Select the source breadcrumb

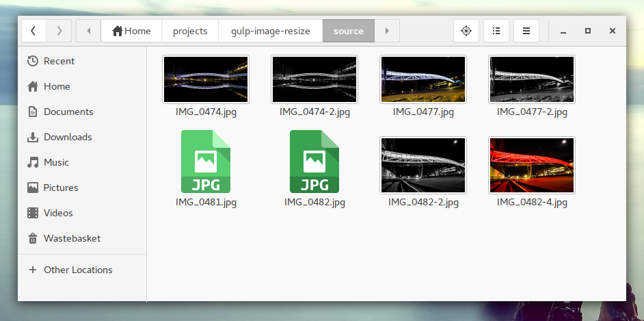(348, 31)
